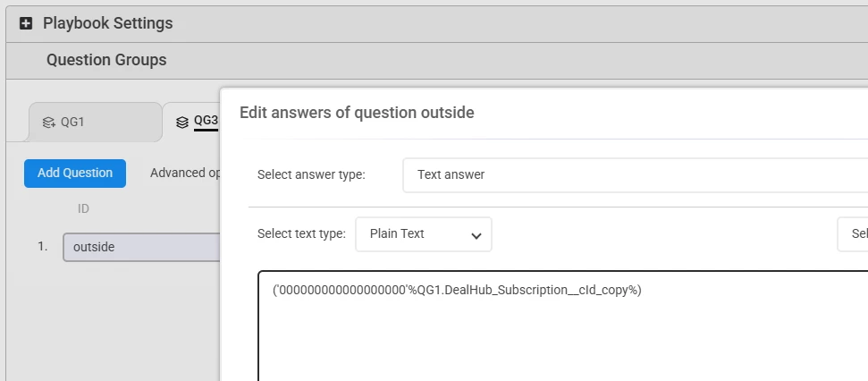Open the Plain Text type dropdown
The width and height of the screenshot is (868, 381).
tap(423, 234)
